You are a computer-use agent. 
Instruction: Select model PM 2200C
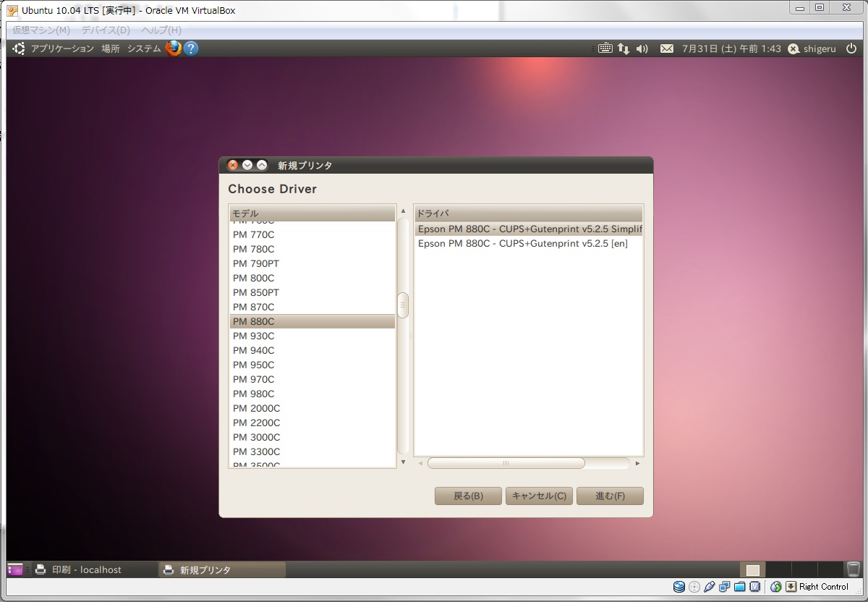tap(312, 423)
